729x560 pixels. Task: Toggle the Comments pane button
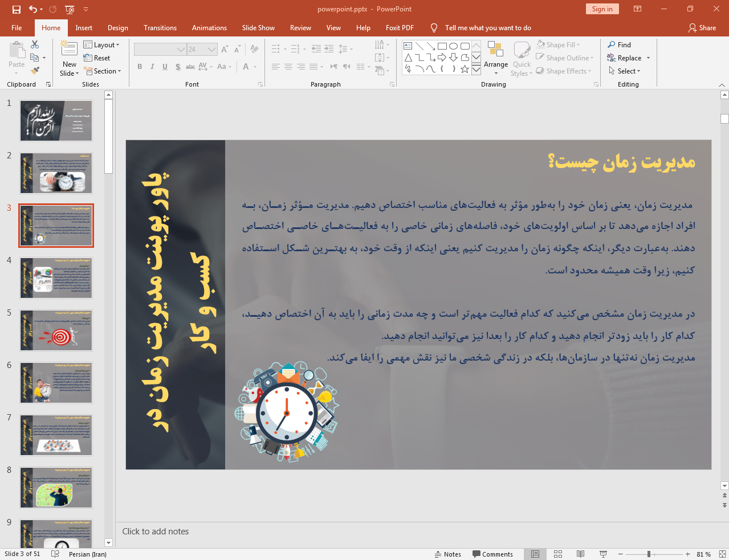click(x=492, y=554)
